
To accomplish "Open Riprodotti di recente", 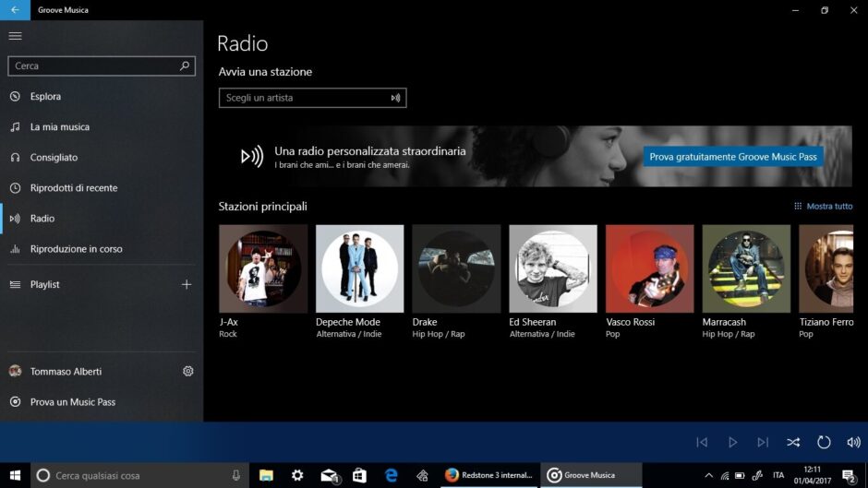I will (x=102, y=187).
